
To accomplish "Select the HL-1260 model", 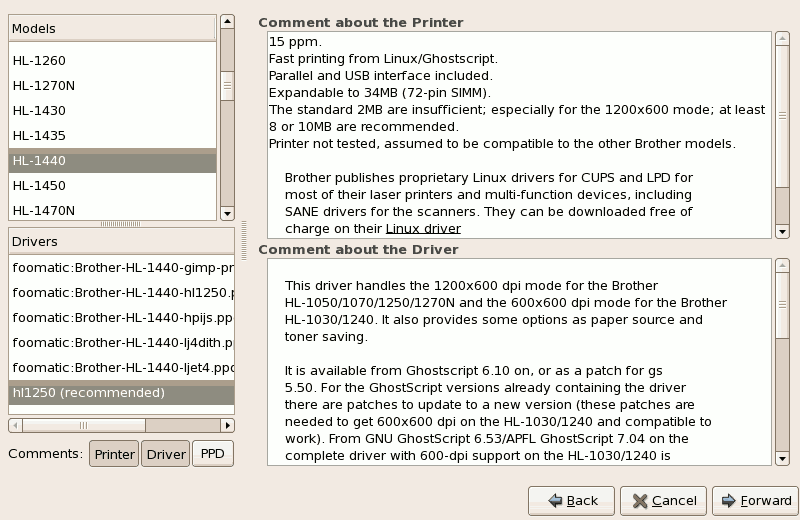I will pos(112,60).
